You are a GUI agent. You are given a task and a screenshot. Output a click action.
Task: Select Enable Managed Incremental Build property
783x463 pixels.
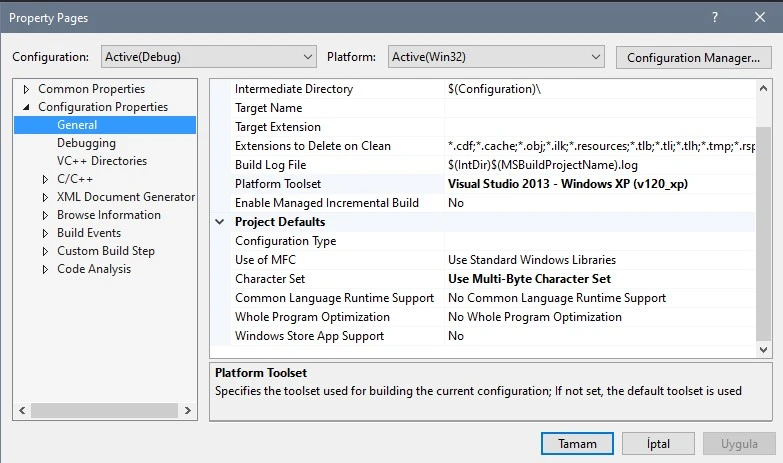pos(327,203)
